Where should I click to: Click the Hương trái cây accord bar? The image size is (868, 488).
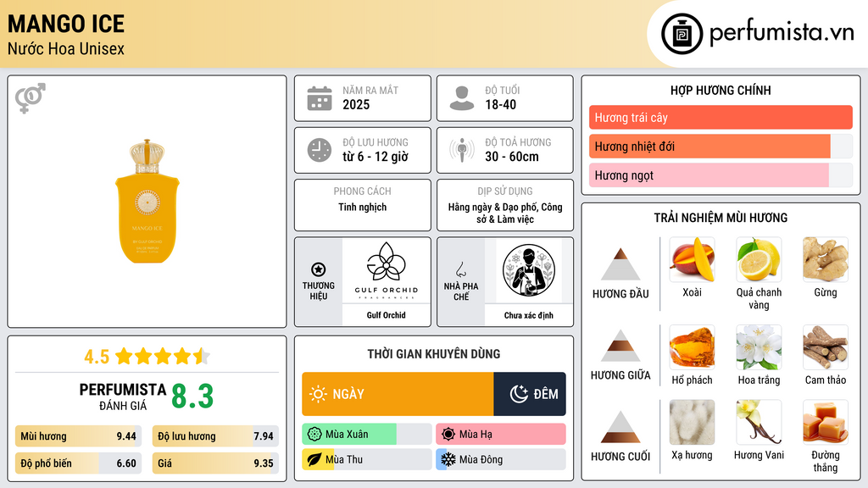point(721,117)
